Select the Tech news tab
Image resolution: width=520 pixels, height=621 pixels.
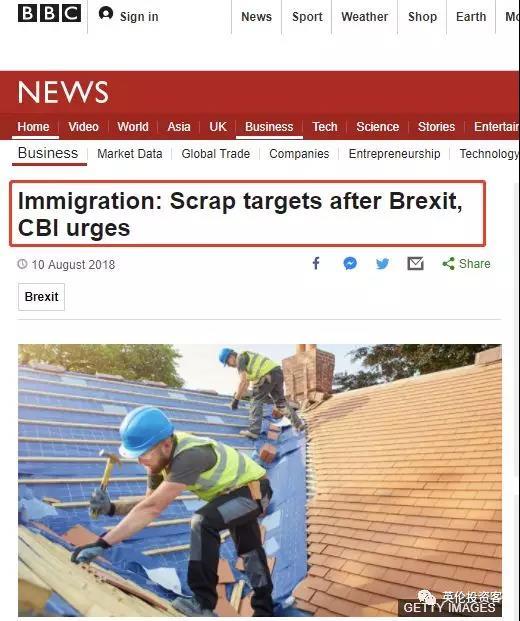325,127
